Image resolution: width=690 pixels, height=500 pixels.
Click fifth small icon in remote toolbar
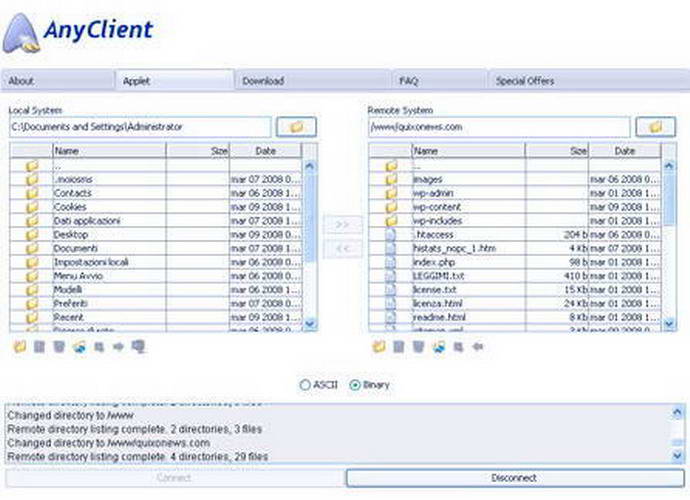458,347
